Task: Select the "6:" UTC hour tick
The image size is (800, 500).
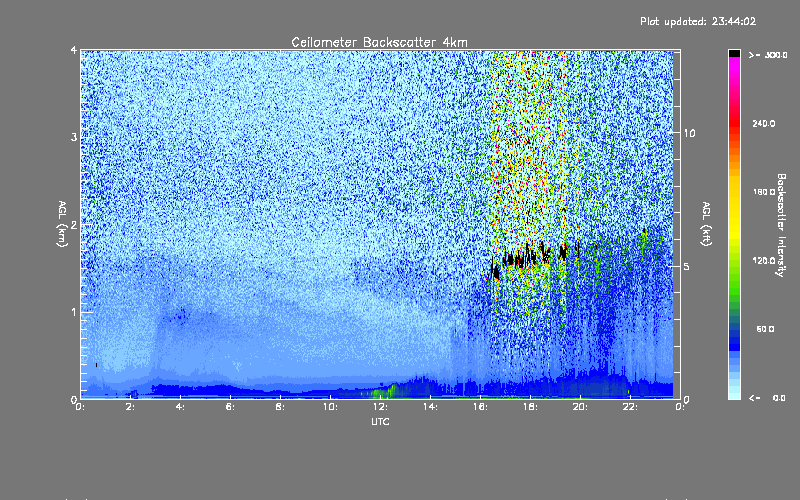Action: [231, 407]
